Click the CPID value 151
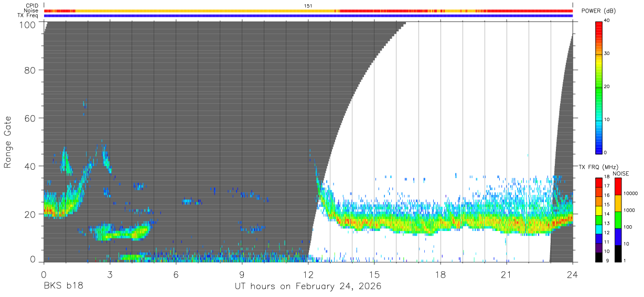This screenshot has width=644, height=297. point(308,6)
